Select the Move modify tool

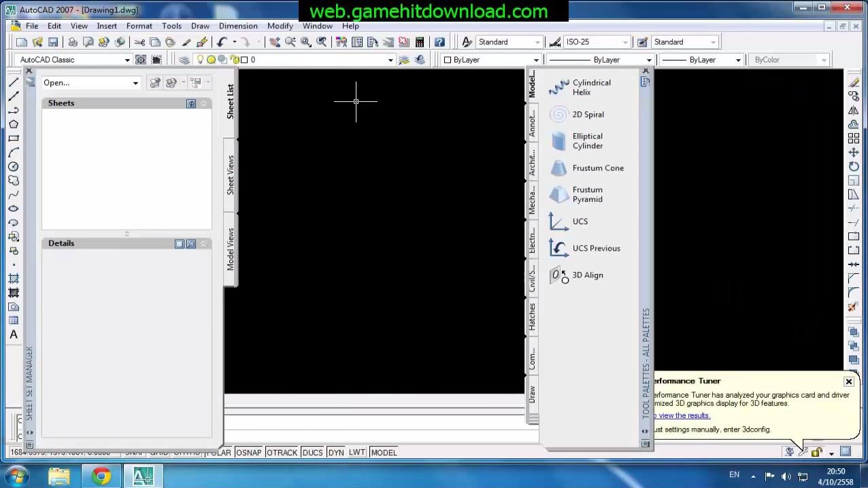tap(854, 152)
